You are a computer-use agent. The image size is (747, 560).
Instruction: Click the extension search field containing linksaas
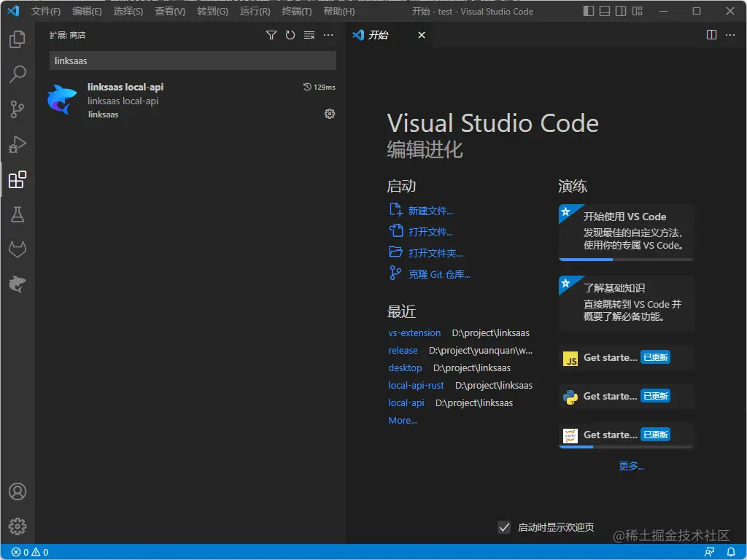(x=193, y=61)
